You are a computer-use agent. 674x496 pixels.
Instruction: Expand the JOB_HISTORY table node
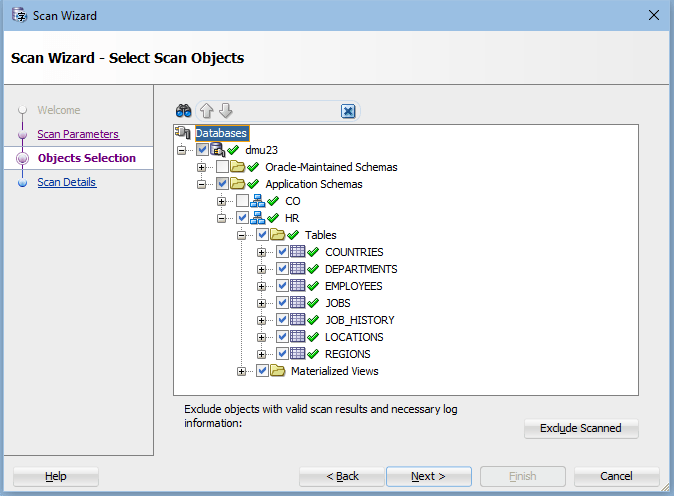pyautogui.click(x=261, y=320)
